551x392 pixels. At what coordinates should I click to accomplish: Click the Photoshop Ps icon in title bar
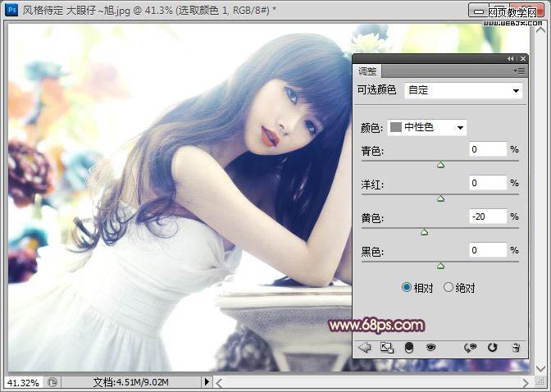[12, 11]
